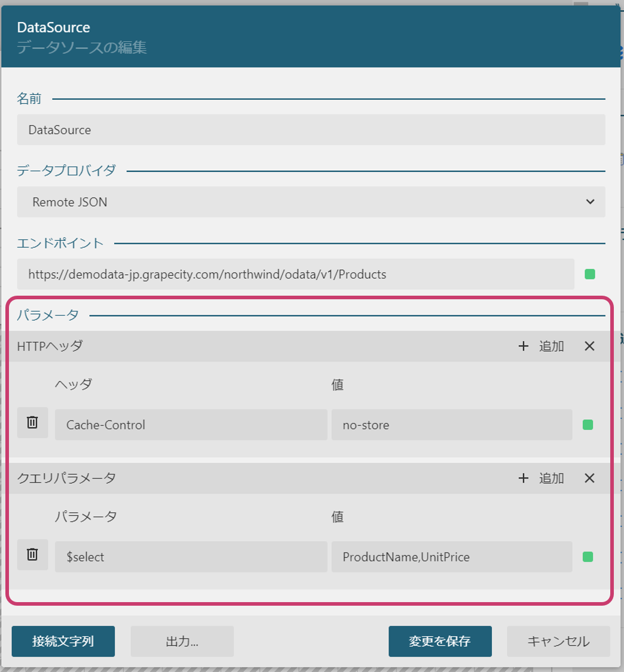Screen dimensions: 624x672
Task: Remove the HTTPヘッダ section with X
Action: point(589,346)
